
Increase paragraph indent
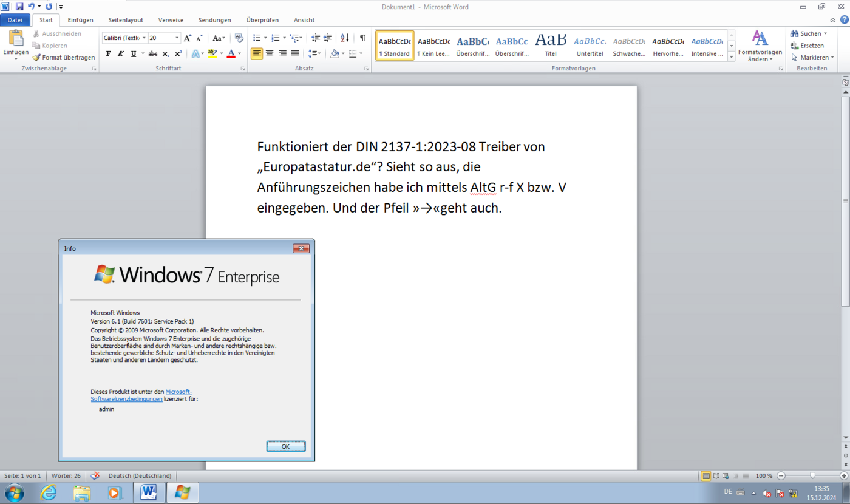(x=328, y=38)
